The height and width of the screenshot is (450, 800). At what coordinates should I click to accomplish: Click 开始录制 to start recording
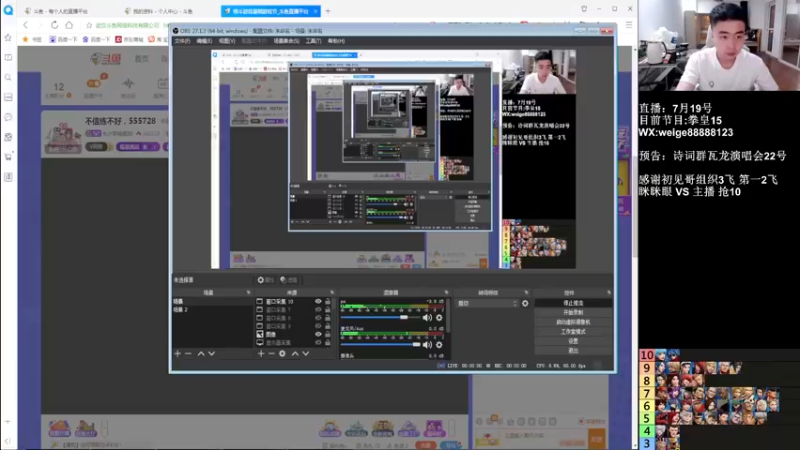(x=573, y=312)
